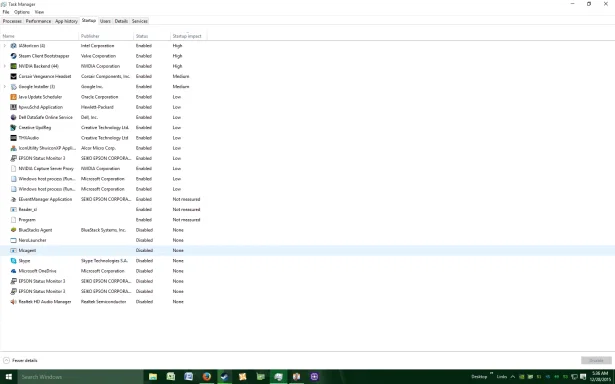Click the BlueStacks Agent icon
The height and width of the screenshot is (384, 615).
[x=13, y=230]
